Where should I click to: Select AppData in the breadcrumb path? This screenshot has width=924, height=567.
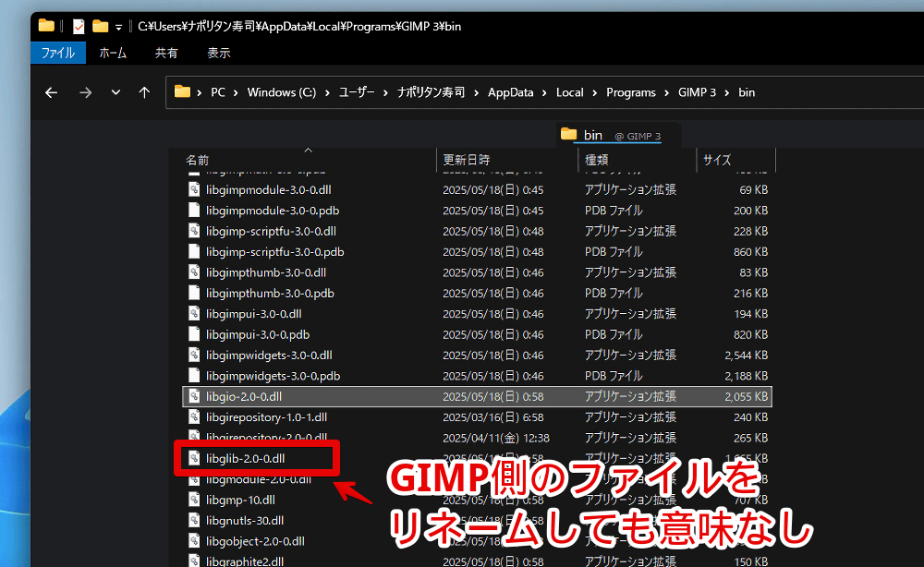(x=510, y=92)
